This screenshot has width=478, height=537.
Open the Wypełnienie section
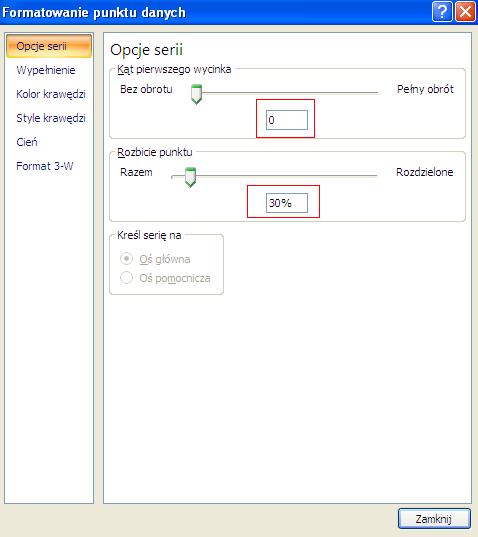click(x=46, y=70)
